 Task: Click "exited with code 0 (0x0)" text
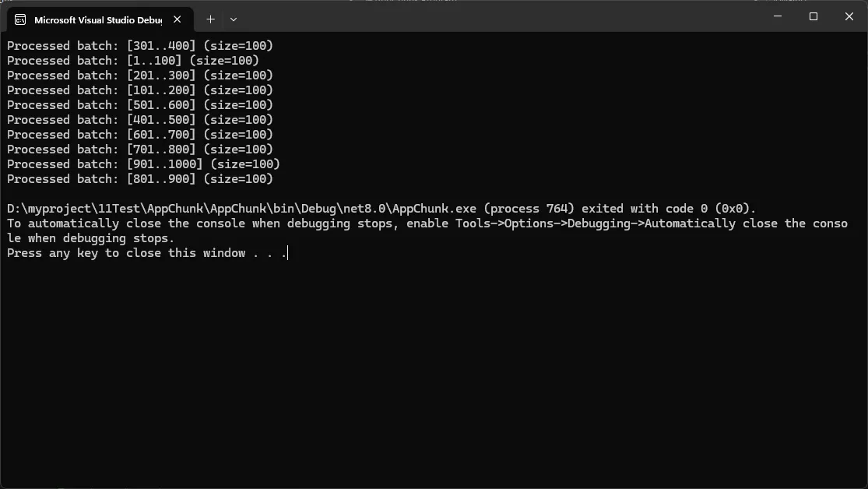click(x=669, y=209)
